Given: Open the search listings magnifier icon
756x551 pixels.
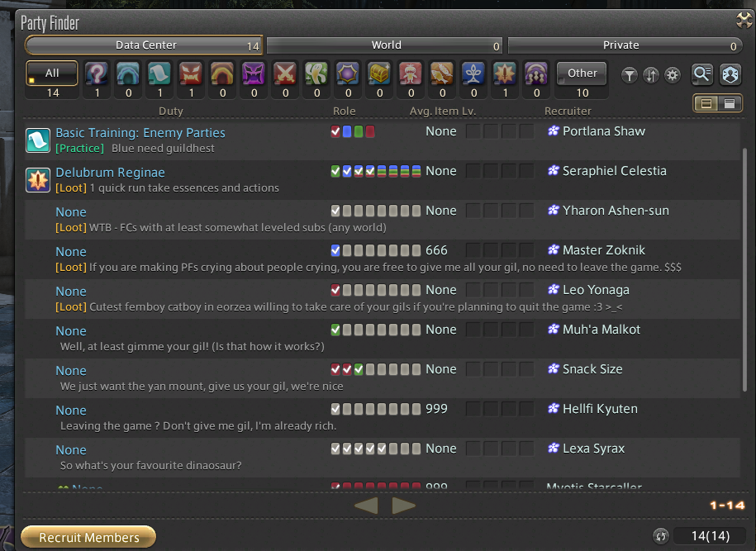Looking at the screenshot, I should click(702, 74).
